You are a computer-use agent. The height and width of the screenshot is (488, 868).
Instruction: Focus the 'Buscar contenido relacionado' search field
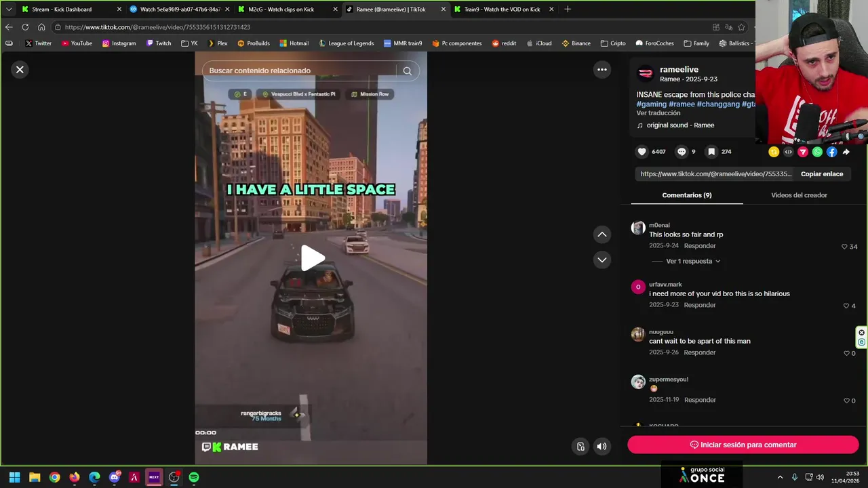click(x=298, y=70)
